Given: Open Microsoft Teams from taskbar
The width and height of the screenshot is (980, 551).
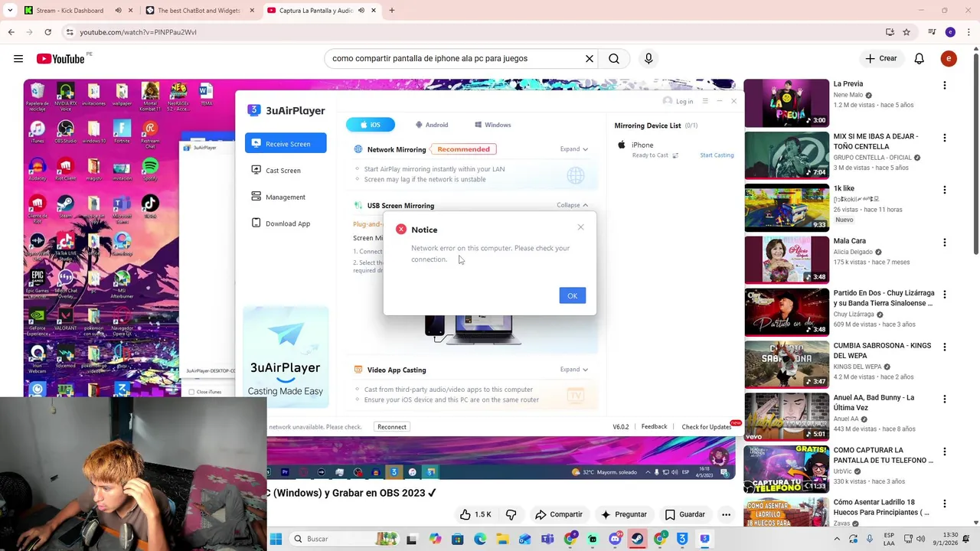Looking at the screenshot, I should coord(547,539).
